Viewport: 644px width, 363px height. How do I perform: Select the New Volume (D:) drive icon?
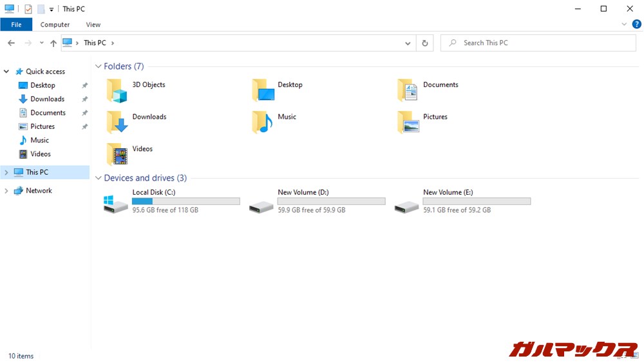click(261, 205)
